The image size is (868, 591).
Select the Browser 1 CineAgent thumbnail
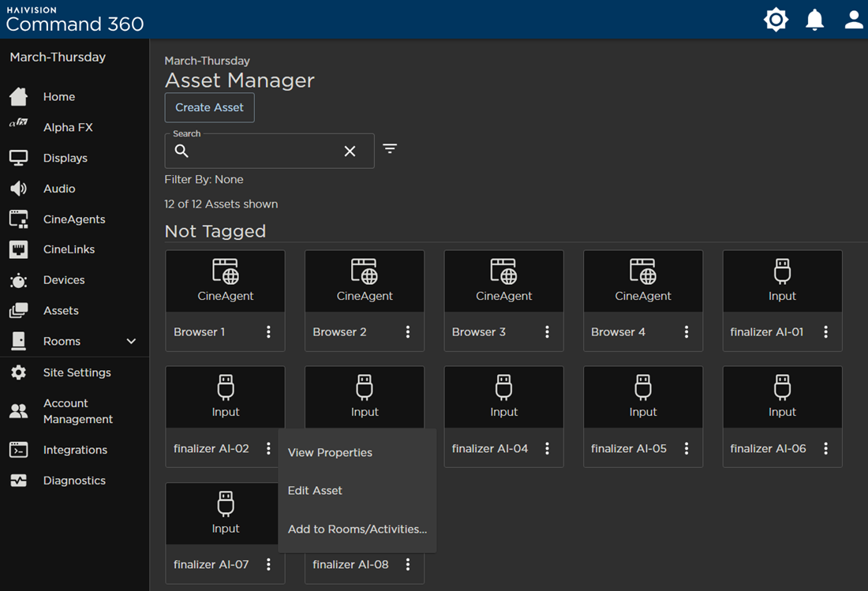(226, 281)
